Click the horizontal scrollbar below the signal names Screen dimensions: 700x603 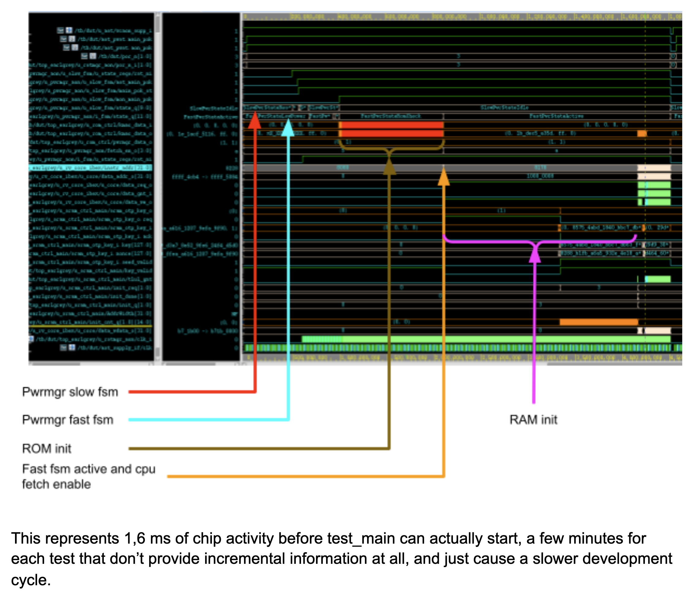54,364
